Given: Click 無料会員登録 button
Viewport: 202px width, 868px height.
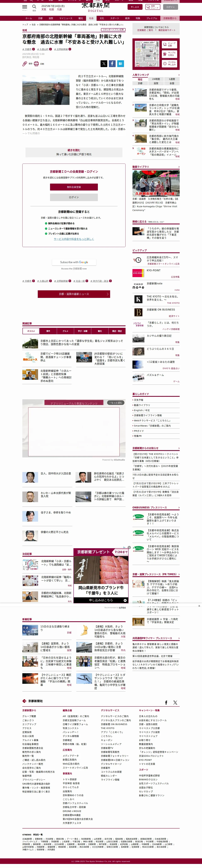Looking at the screenshot, I should [x=74, y=187].
